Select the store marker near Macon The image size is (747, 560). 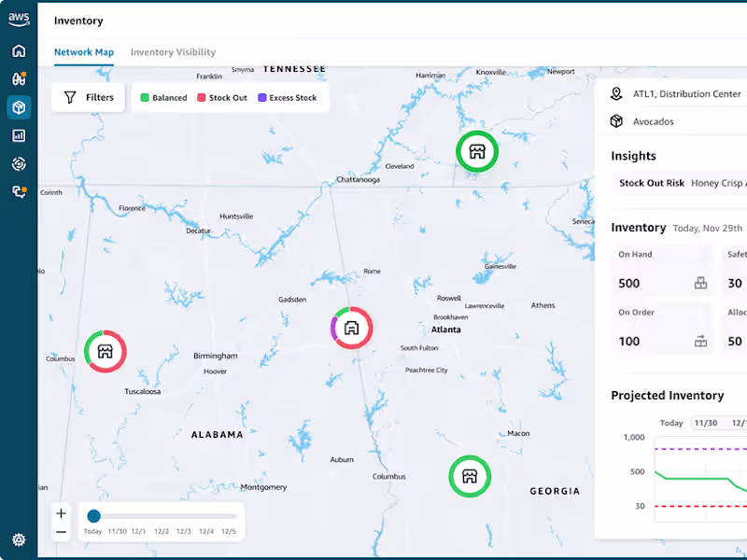470,476
